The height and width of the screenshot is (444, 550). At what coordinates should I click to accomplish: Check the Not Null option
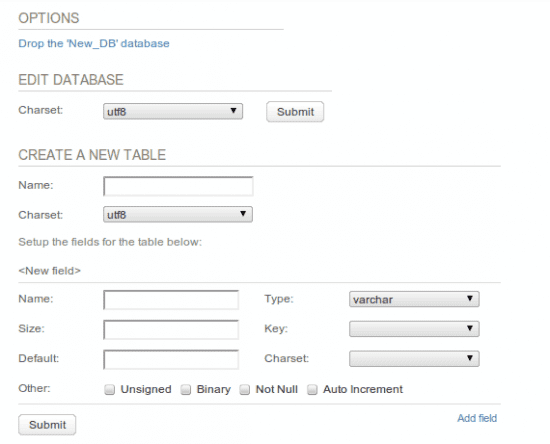click(244, 390)
